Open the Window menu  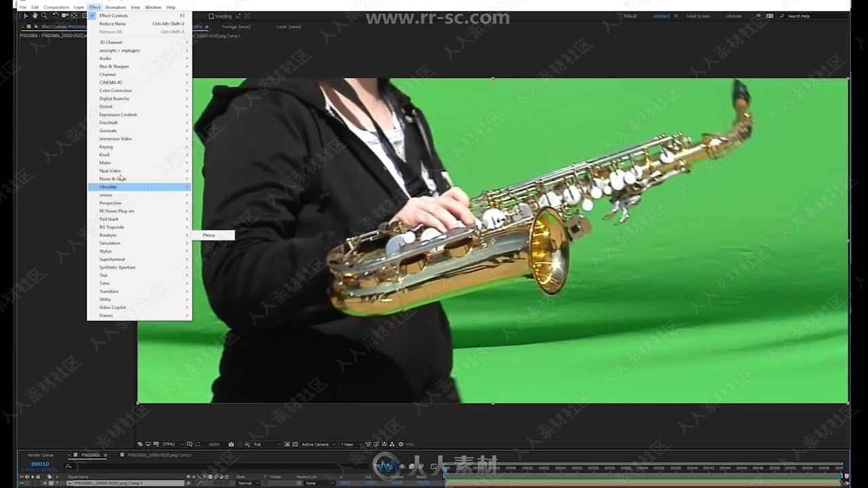[x=153, y=7]
